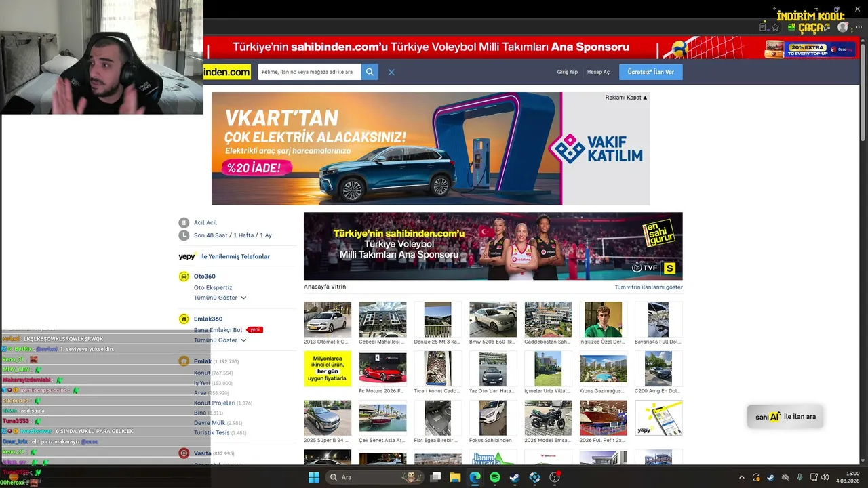The image size is (868, 488).
Task: Click the 20% Extra top-up ad
Action: point(810,49)
